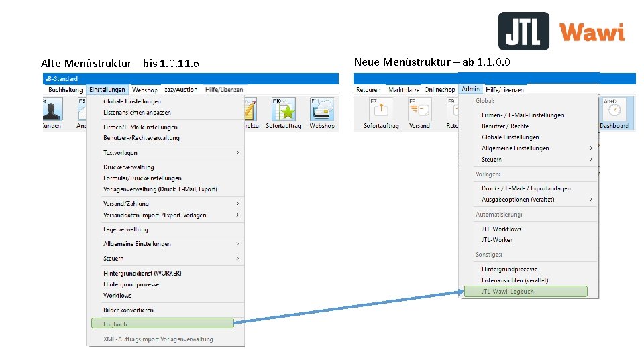Open Hilfe/Lizenzen in old menu bar

224,89
